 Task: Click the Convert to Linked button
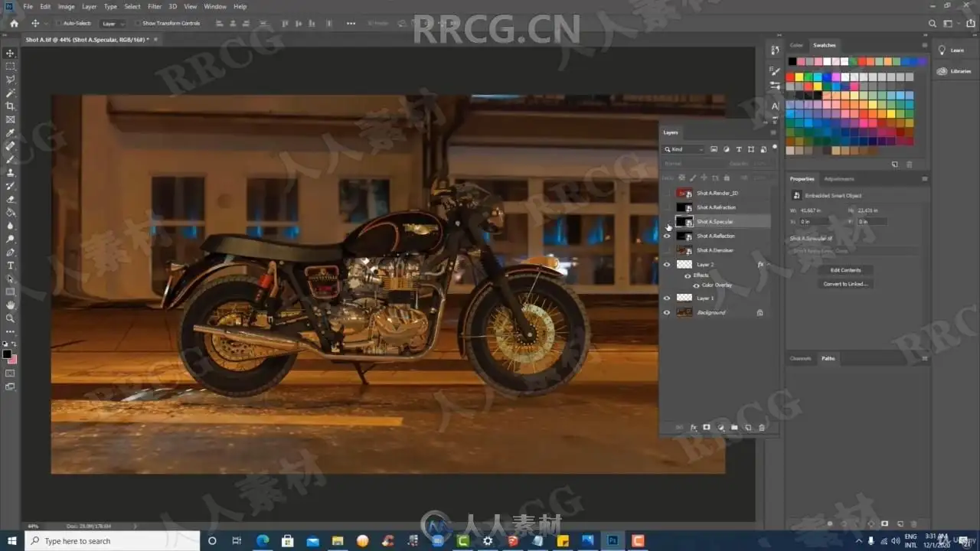pos(845,284)
